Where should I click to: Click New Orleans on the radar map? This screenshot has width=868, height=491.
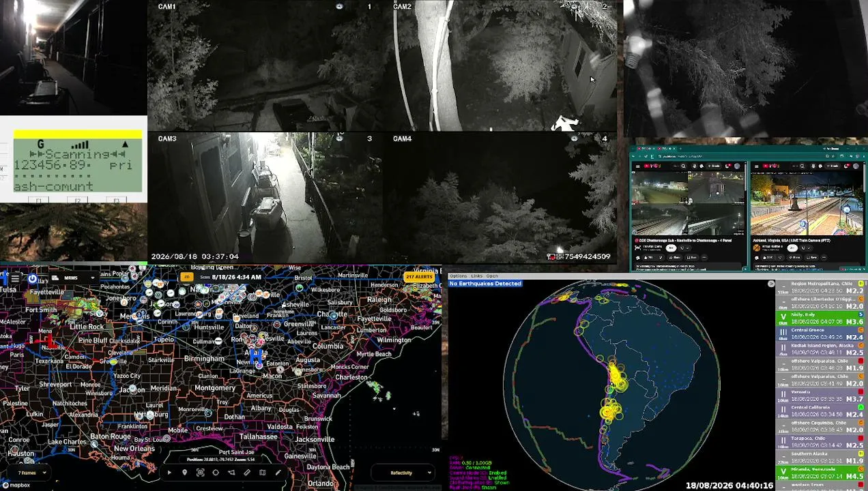tap(134, 448)
